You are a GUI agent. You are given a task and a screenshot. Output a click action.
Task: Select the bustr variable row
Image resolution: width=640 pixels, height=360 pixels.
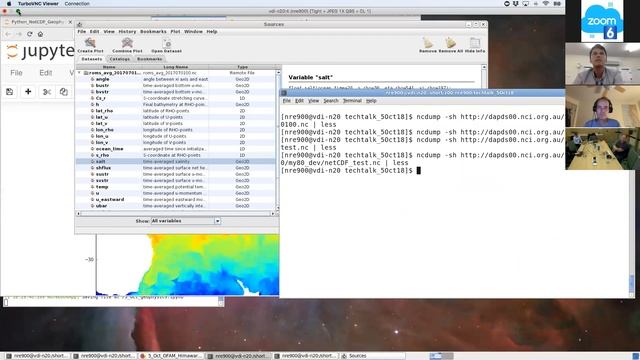176,85
